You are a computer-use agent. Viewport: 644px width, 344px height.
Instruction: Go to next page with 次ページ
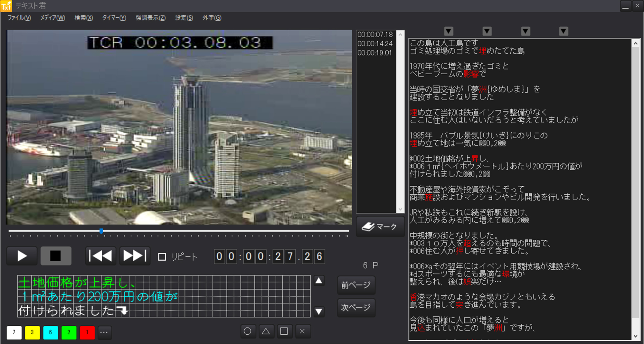click(x=356, y=308)
